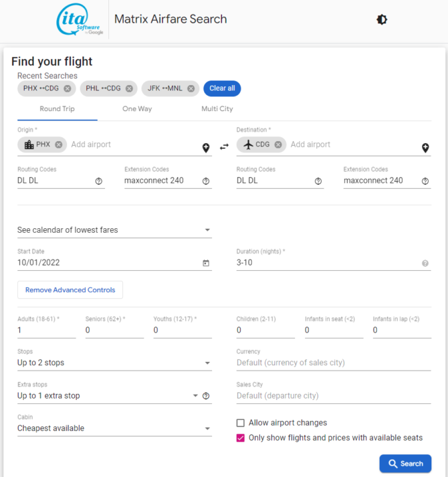Enable Allow airport changes checkbox
The height and width of the screenshot is (477, 448).
pos(241,423)
